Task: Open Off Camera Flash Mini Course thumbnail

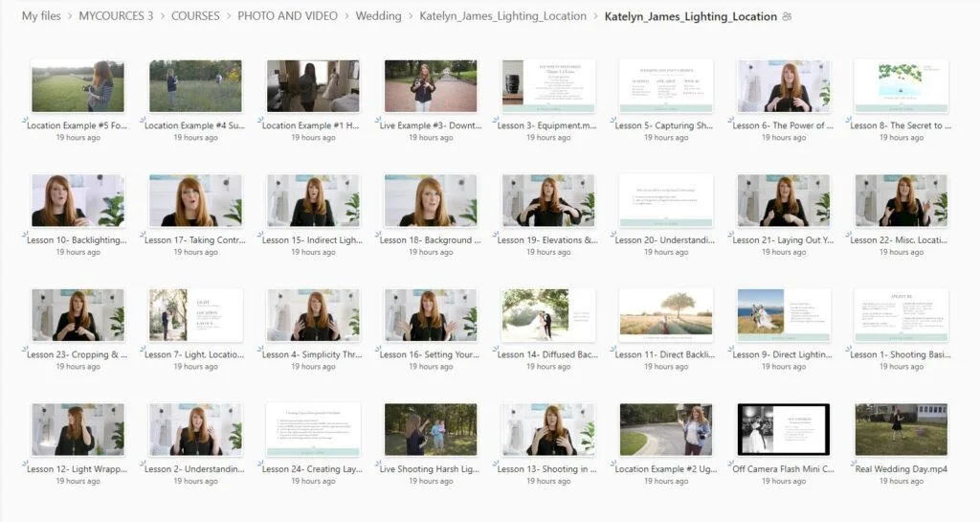Action: [783, 429]
